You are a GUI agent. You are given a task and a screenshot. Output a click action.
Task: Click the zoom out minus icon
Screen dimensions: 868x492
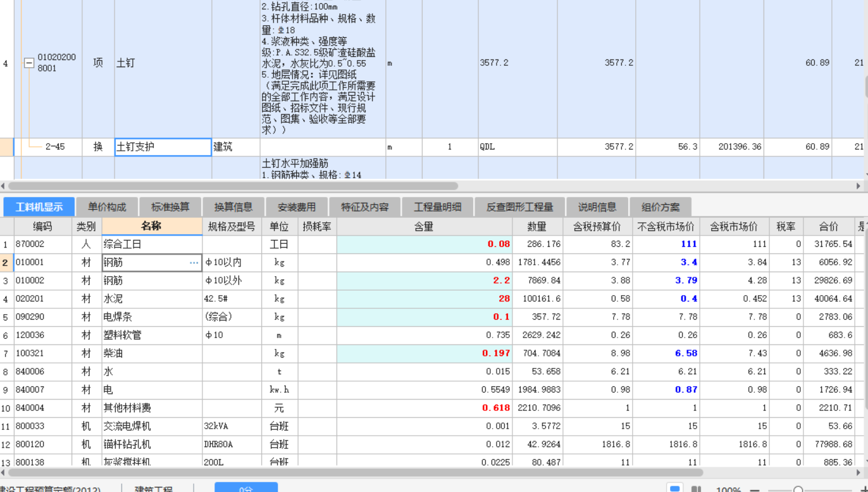point(754,489)
